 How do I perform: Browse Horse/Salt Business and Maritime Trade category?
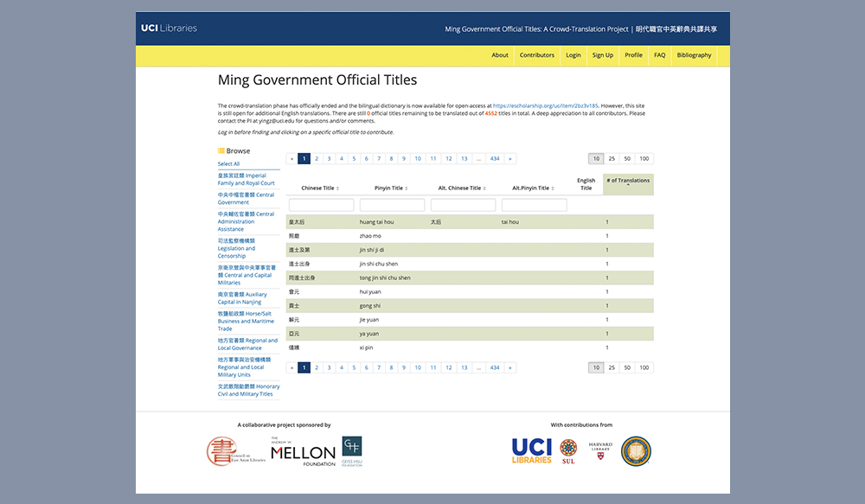click(246, 321)
